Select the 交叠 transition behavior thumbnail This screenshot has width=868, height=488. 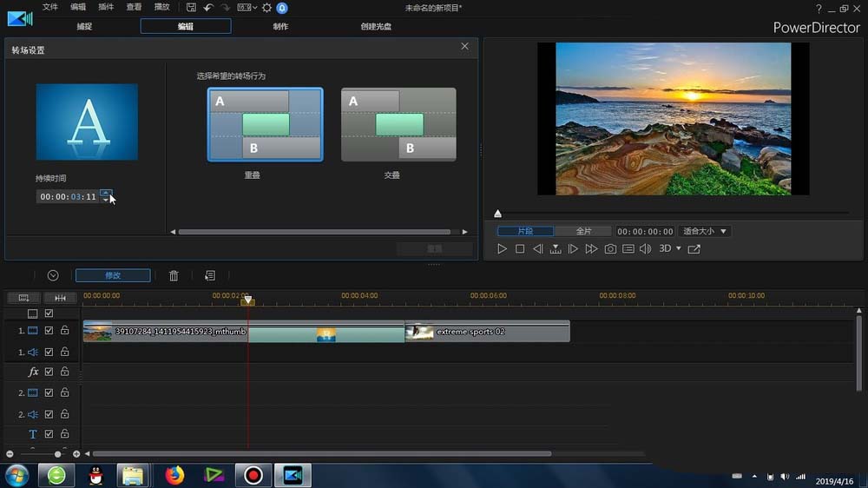398,125
